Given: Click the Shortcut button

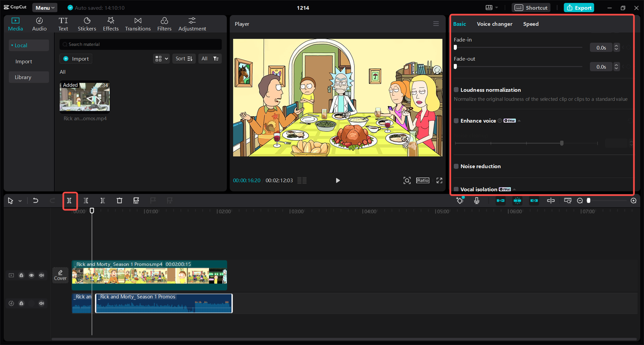Looking at the screenshot, I should pyautogui.click(x=531, y=8).
